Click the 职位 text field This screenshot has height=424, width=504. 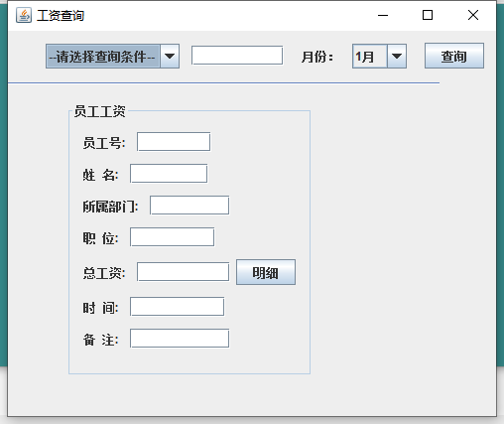click(172, 236)
